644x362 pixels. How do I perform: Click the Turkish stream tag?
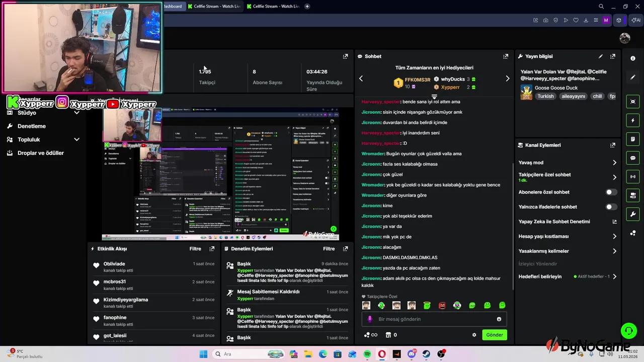[x=545, y=96]
